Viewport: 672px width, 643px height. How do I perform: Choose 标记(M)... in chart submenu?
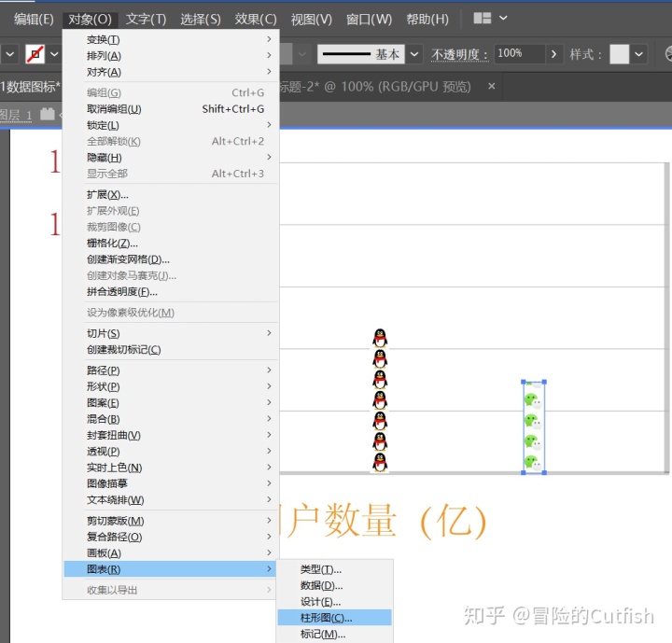point(335,634)
